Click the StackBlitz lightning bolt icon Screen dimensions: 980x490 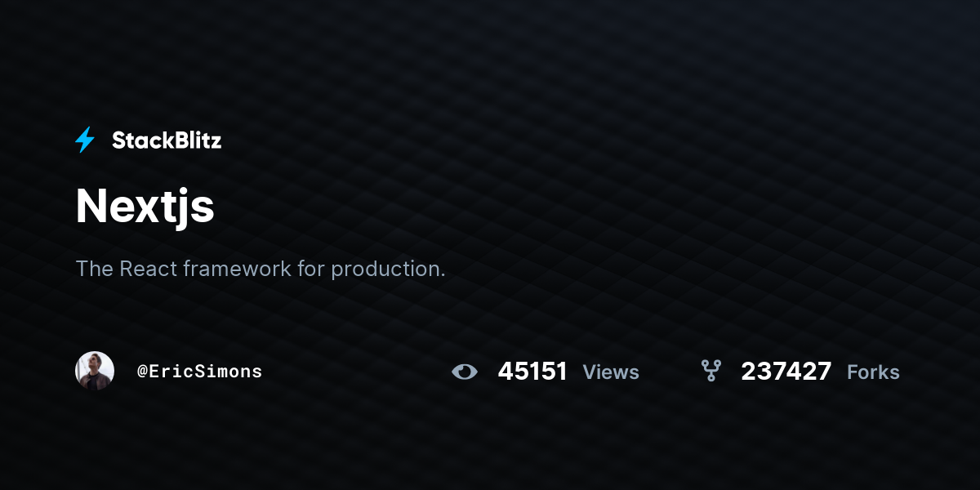pos(85,140)
